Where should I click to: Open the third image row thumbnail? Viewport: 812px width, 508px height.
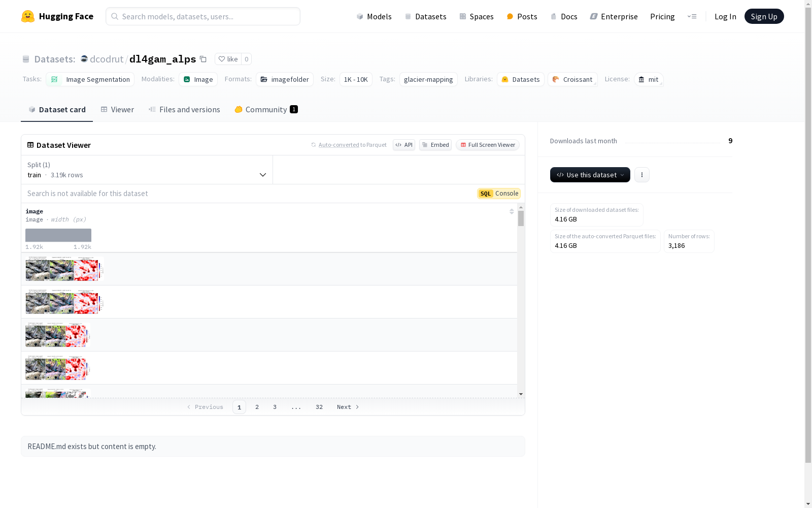point(58,335)
